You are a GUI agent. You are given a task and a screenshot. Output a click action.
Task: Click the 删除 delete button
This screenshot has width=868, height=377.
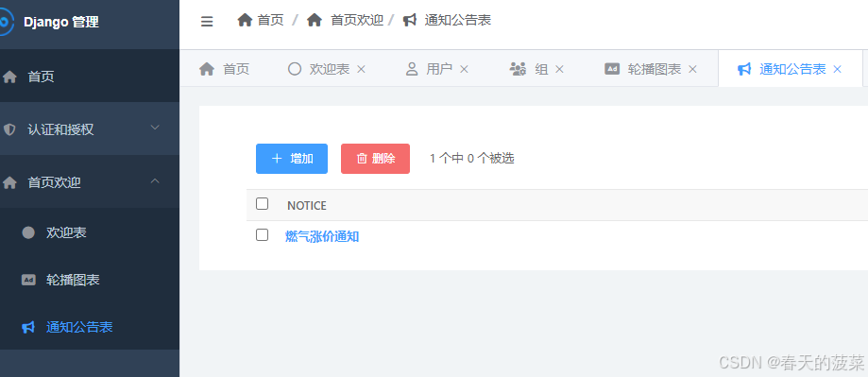[375, 159]
